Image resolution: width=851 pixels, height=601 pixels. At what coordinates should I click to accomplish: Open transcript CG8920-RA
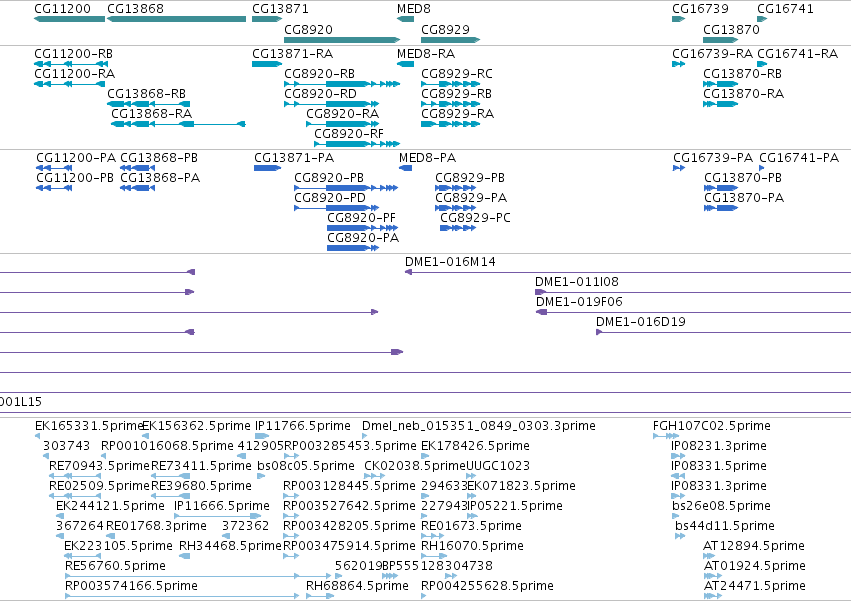point(342,114)
